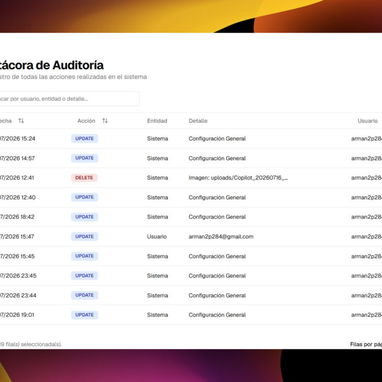Image resolution: width=382 pixels, height=382 pixels.
Task: Click the UPDATE badge in the 15:24 row
Action: click(84, 139)
